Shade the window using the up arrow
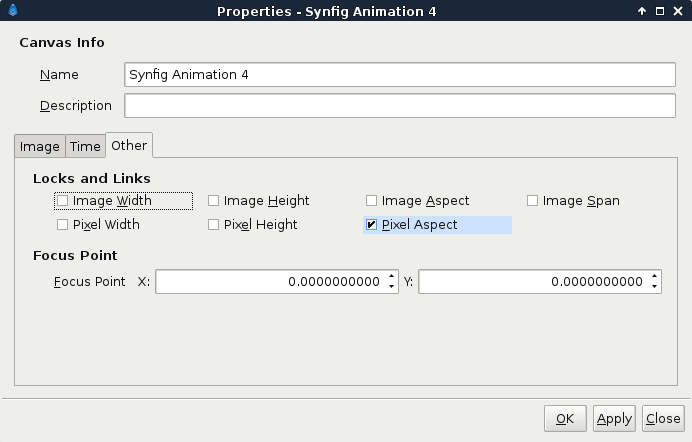Image resolution: width=692 pixels, height=442 pixels. click(x=642, y=11)
